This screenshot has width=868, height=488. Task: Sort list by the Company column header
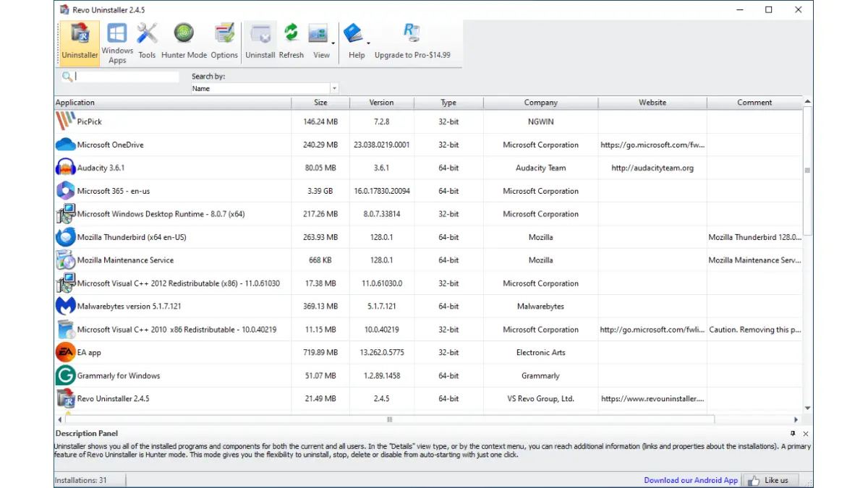[540, 103]
